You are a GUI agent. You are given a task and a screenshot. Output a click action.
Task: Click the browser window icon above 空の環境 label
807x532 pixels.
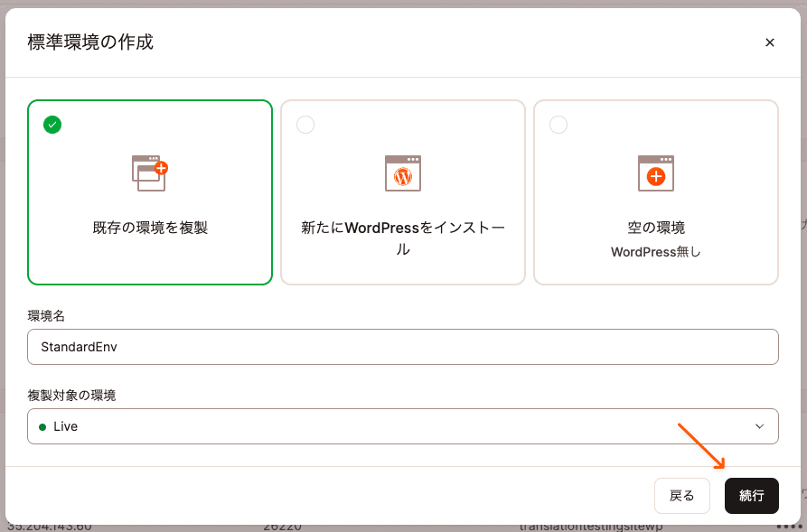655,173
